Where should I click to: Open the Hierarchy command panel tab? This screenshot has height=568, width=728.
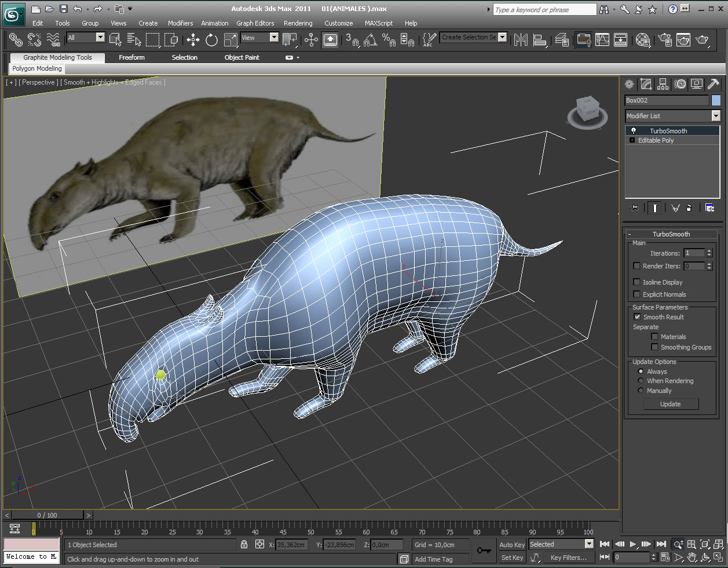(x=663, y=84)
